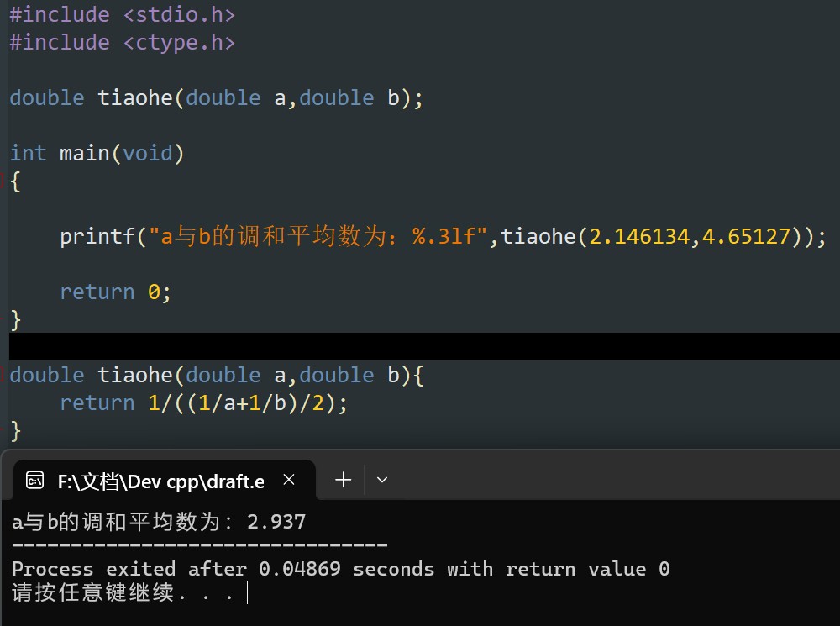Click the 'Process exited after 0.04869 seconds' line
The width and height of the screenshot is (840, 626).
(x=341, y=569)
